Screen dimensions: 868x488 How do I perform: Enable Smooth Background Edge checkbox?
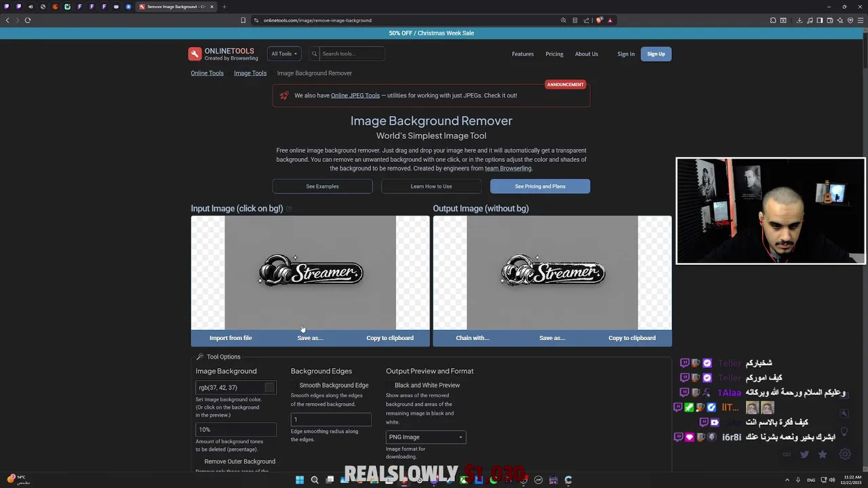[294, 385]
